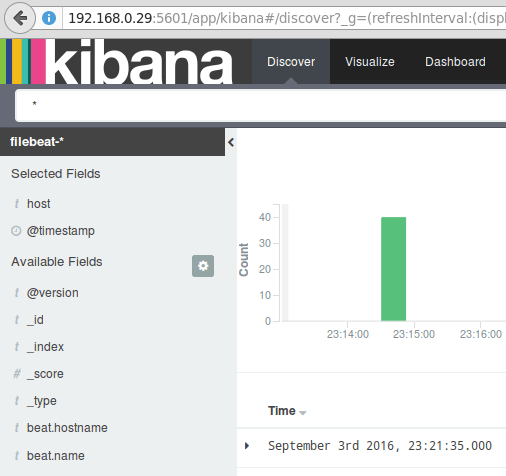Sort by the Time column header
506x476 pixels.
pyautogui.click(x=282, y=411)
